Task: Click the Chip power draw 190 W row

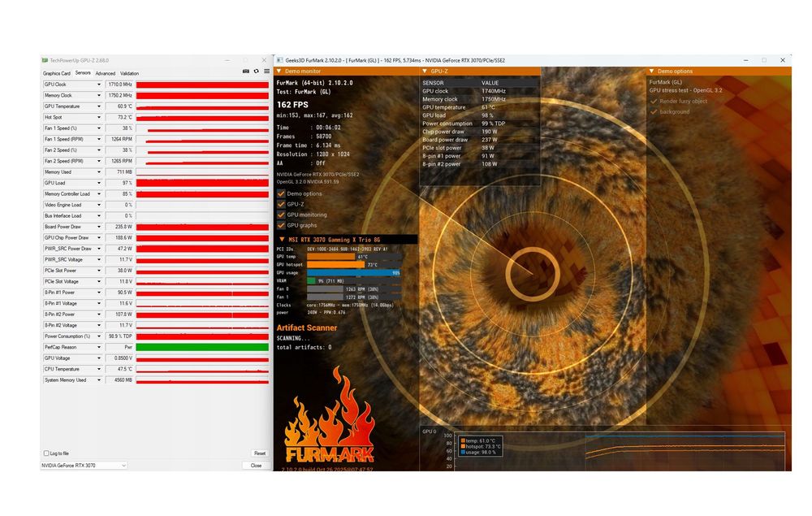Action: pos(480,132)
